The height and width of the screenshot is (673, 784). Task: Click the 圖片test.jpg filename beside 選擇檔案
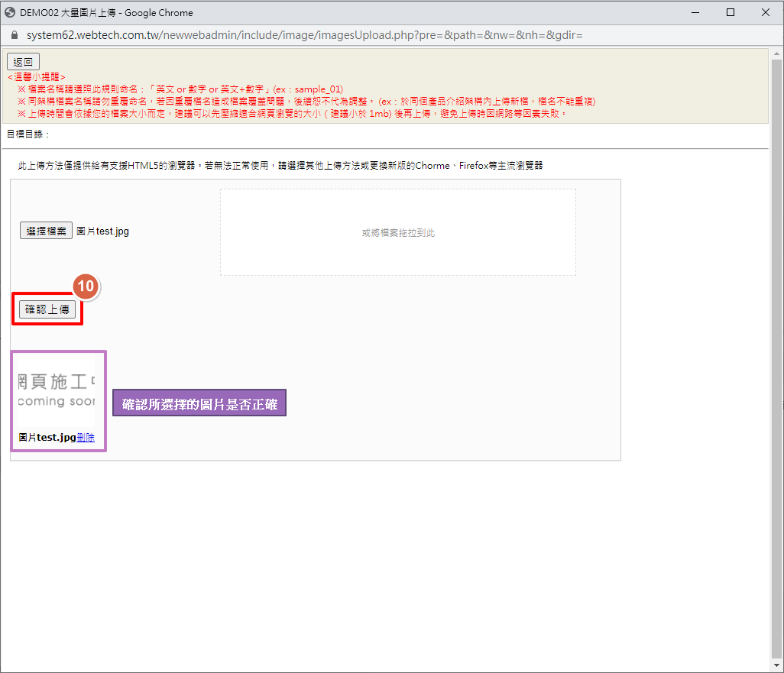(x=103, y=231)
